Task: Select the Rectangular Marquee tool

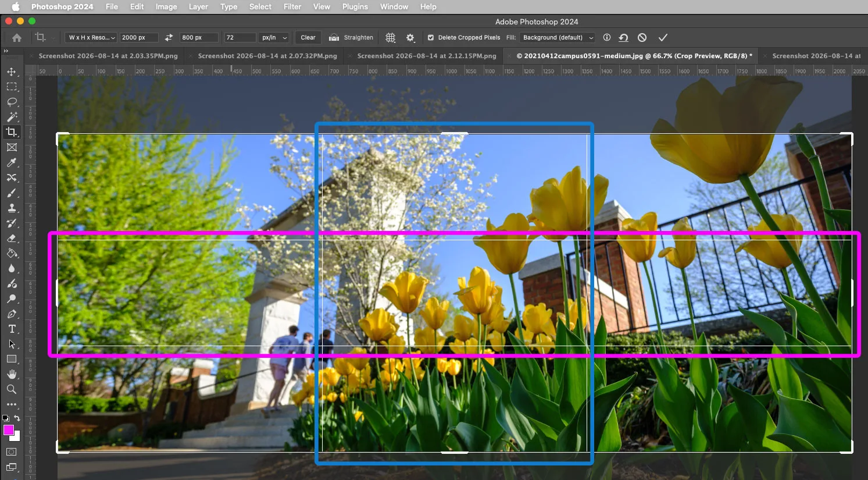Action: [x=12, y=87]
